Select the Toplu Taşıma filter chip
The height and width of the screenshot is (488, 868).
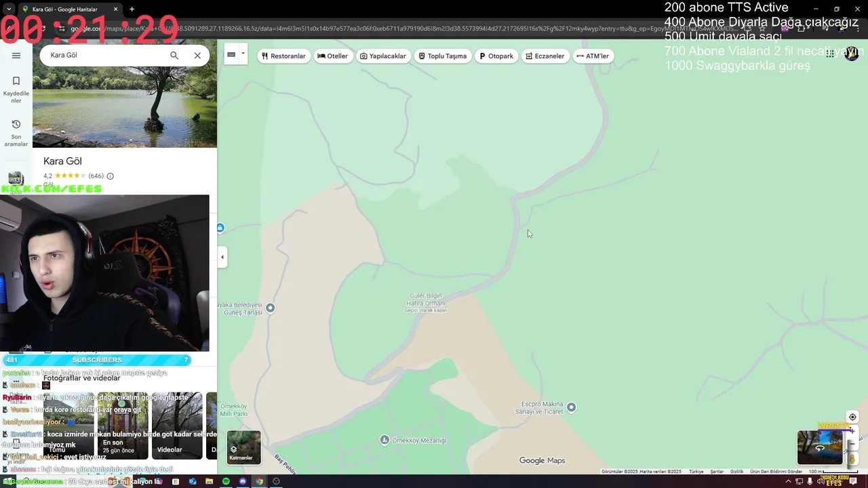click(x=443, y=56)
